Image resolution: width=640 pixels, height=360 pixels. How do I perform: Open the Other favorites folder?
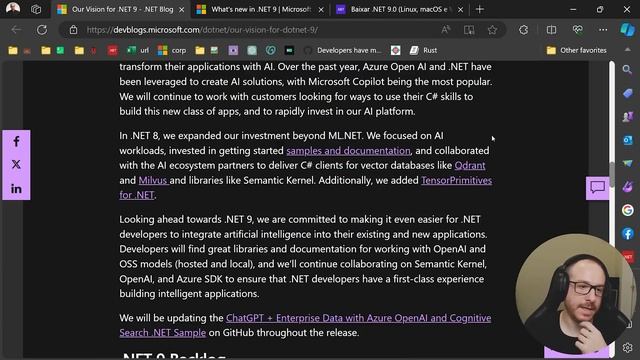[x=576, y=50]
